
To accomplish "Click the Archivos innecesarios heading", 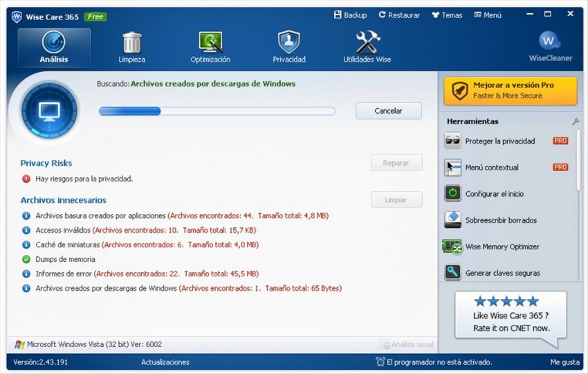I will pos(64,200).
